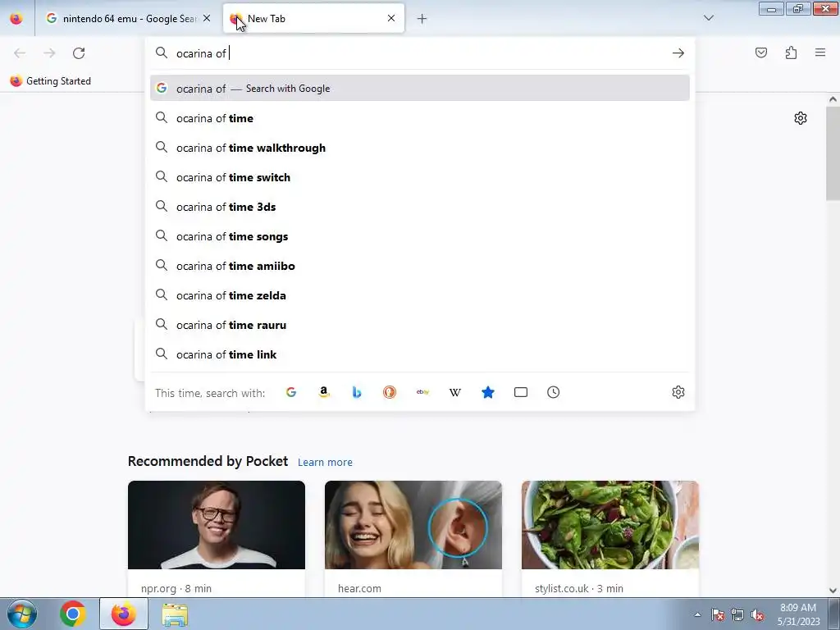Click page scrollbar up arrow
Image resolution: width=840 pixels, height=630 pixels.
coord(833,99)
